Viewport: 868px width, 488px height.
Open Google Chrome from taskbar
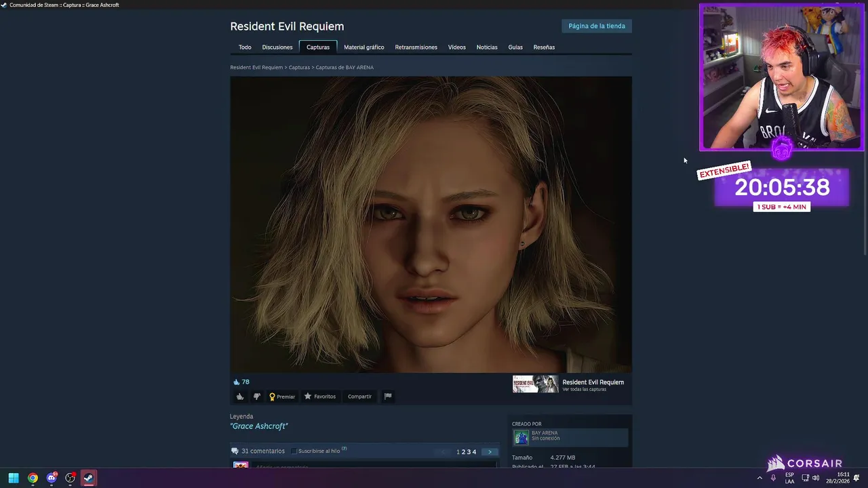[x=33, y=478]
